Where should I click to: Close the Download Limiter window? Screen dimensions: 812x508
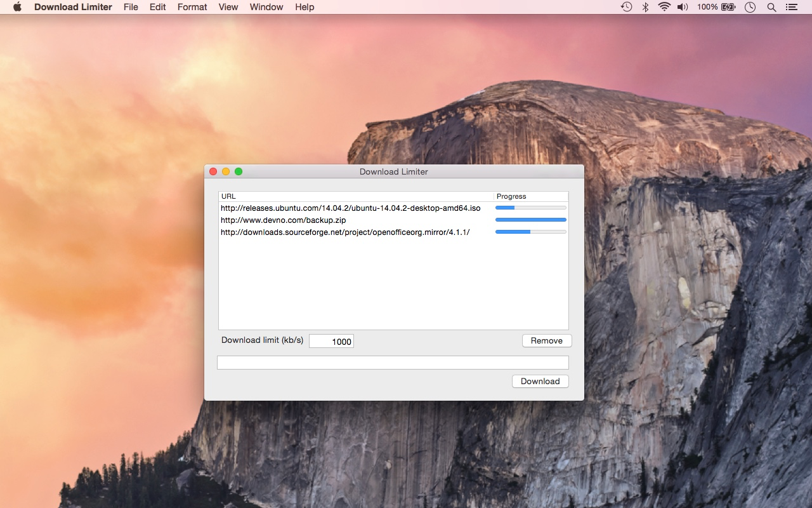tap(213, 171)
